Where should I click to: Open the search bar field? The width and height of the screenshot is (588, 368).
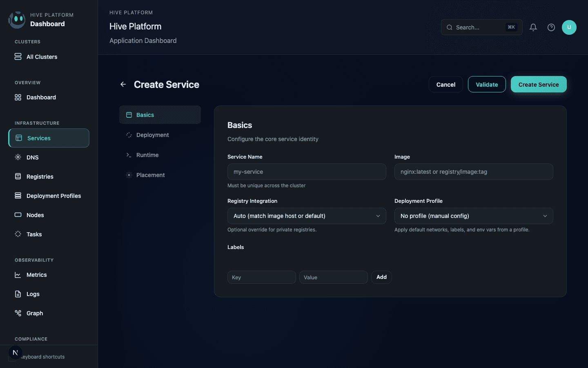pyautogui.click(x=481, y=27)
